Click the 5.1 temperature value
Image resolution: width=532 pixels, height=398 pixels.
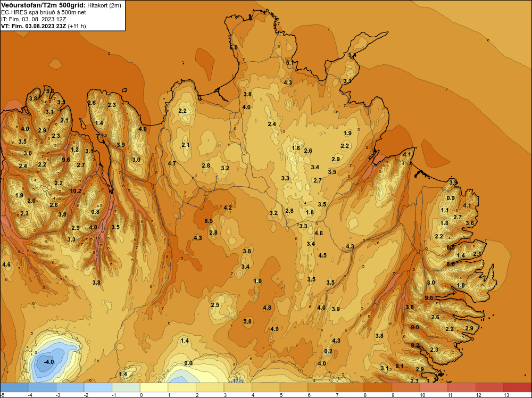(290, 63)
